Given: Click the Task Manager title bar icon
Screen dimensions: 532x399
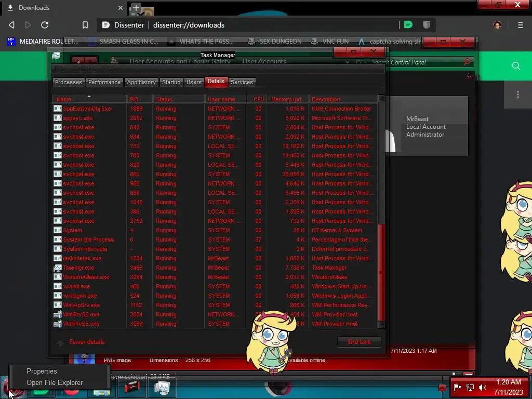Looking at the screenshot, I should click(56, 55).
